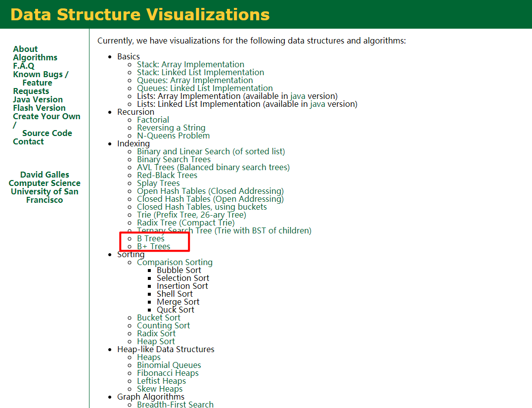Open Known Bugs / Feature Requests
532x408 pixels.
pyautogui.click(x=41, y=83)
